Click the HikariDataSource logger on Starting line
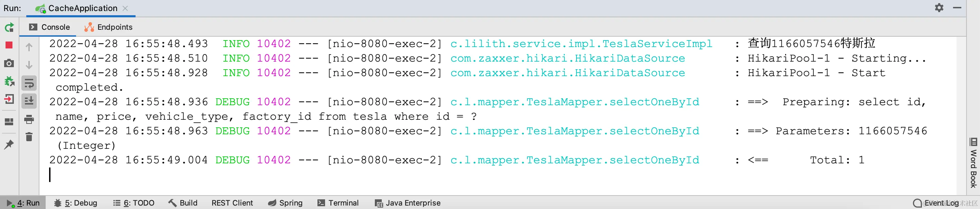The image size is (980, 209). 567,58
